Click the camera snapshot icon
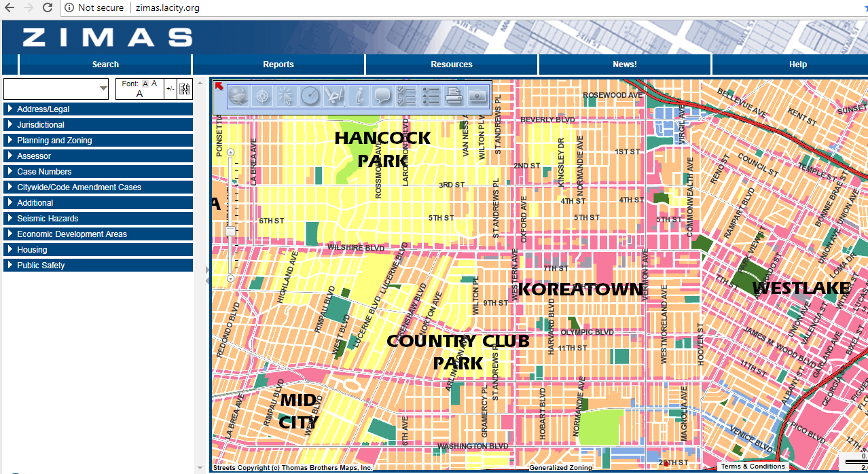Image resolution: width=868 pixels, height=474 pixels. 478,96
